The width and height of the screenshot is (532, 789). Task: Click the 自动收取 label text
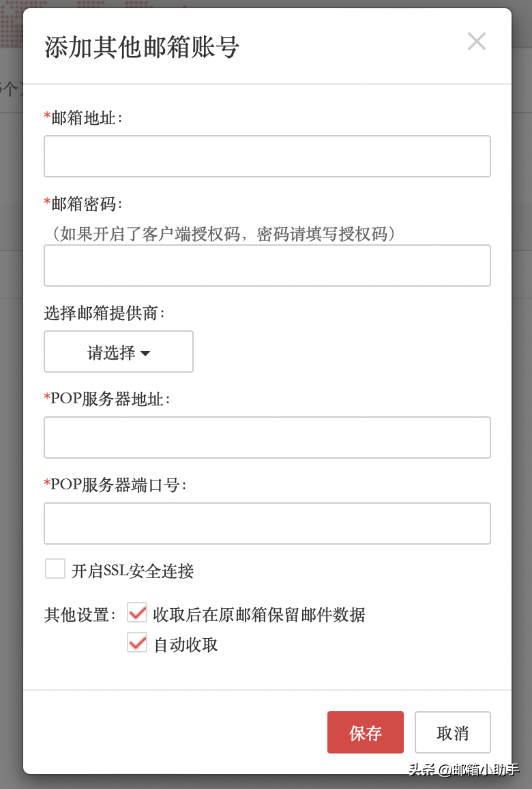(186, 644)
